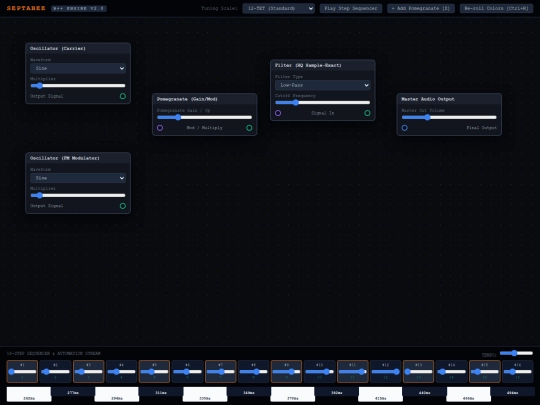This screenshot has width=540, height=405.
Task: Click the Filter node green output port
Action: pos(367,113)
